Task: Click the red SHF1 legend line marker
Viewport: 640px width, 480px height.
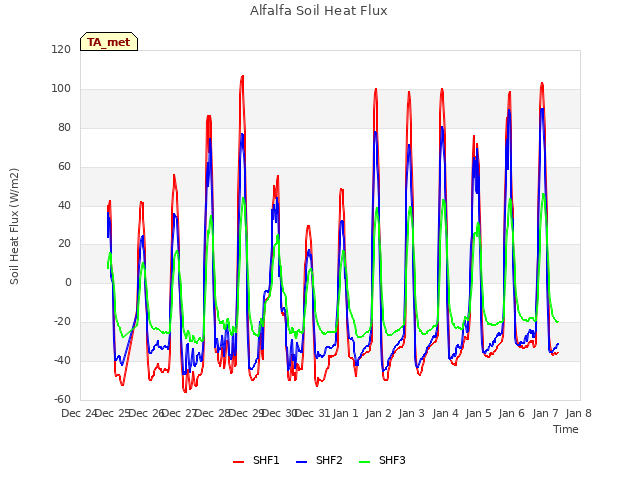Action: 238,462
